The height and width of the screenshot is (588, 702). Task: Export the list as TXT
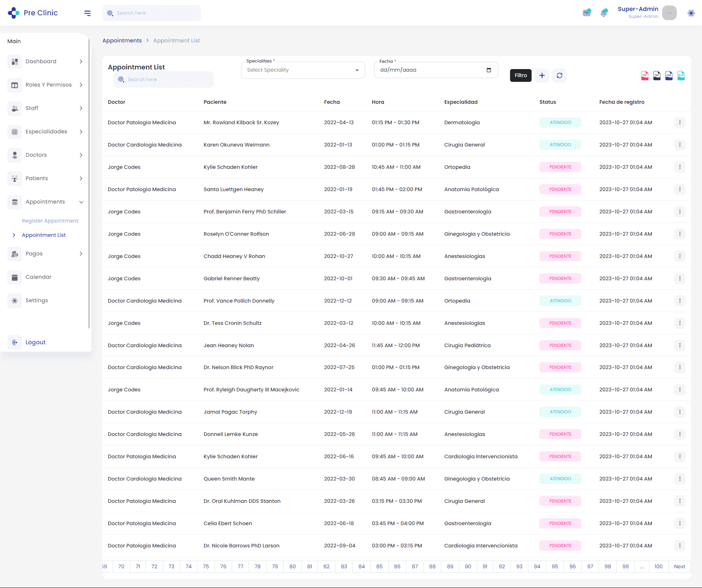[x=657, y=76]
